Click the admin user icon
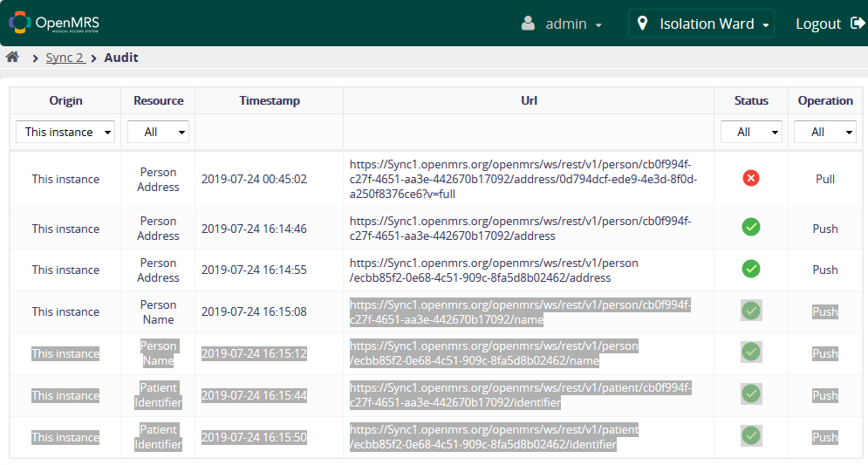This screenshot has width=868, height=465. pos(528,24)
